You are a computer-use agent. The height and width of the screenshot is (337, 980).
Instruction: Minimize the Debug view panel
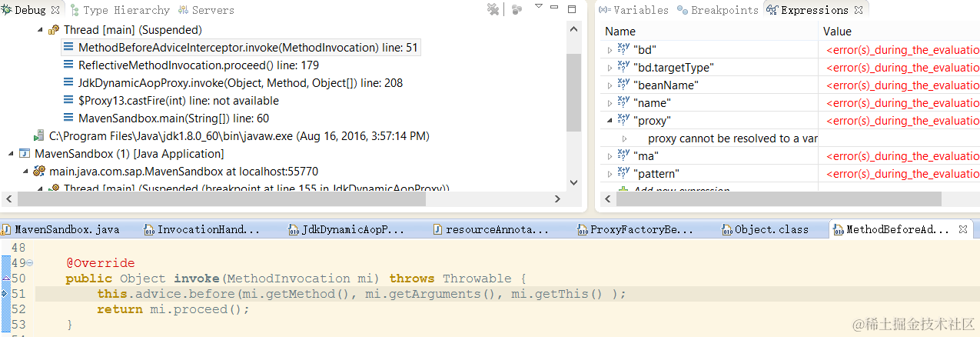pos(555,8)
